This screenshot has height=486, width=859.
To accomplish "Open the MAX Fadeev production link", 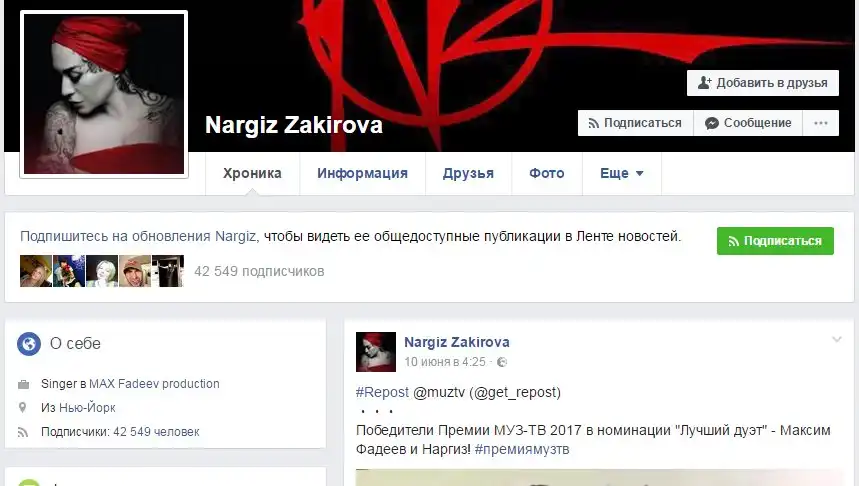I will click(154, 384).
